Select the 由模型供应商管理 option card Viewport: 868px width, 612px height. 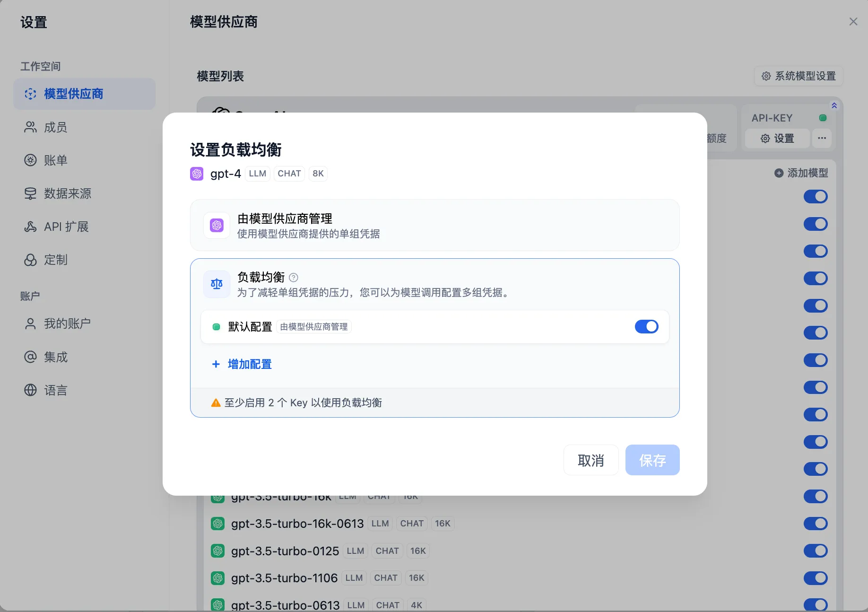pyautogui.click(x=434, y=225)
